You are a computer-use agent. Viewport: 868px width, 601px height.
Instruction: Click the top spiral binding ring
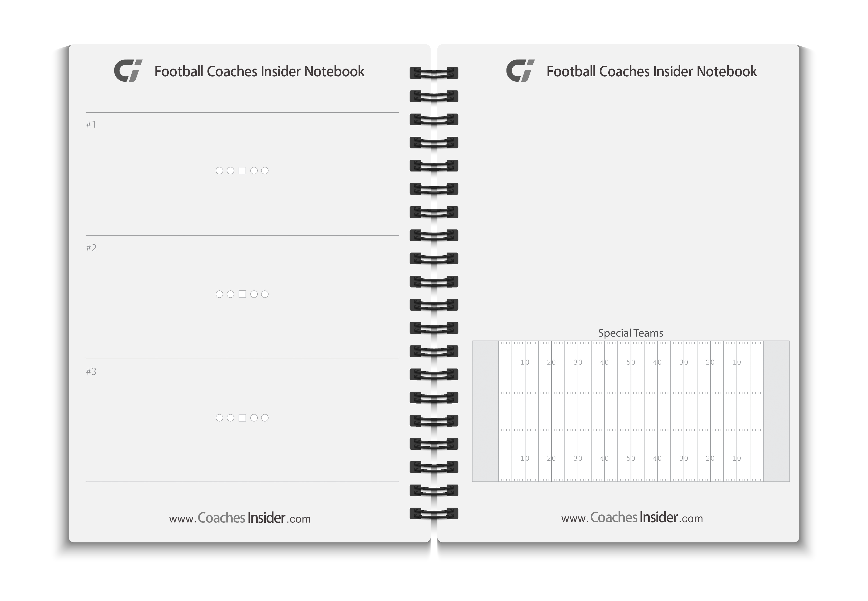[434, 73]
